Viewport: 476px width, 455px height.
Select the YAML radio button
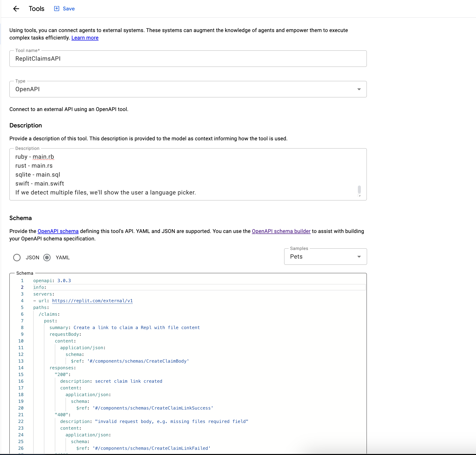(47, 258)
